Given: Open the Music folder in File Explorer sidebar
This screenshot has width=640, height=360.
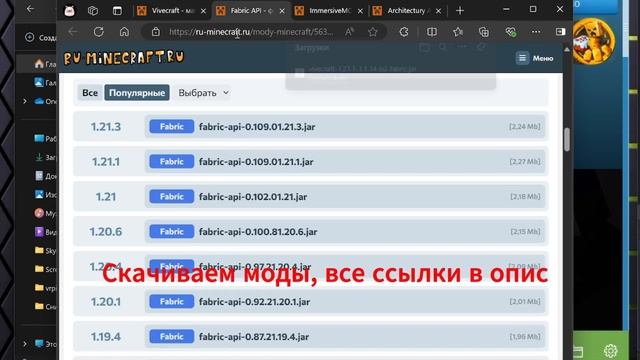Looking at the screenshot, I should pyautogui.click(x=45, y=213).
